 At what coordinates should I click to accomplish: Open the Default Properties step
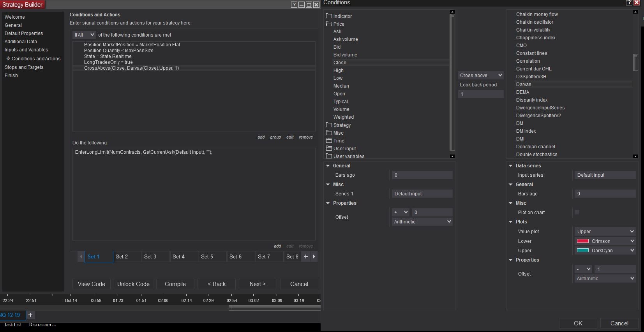[24, 33]
